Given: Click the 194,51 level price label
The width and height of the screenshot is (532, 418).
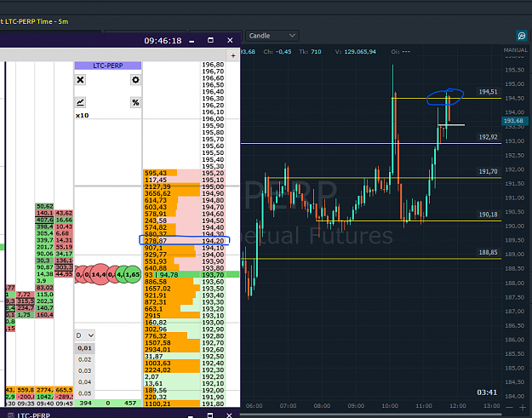Looking at the screenshot, I should point(488,92).
